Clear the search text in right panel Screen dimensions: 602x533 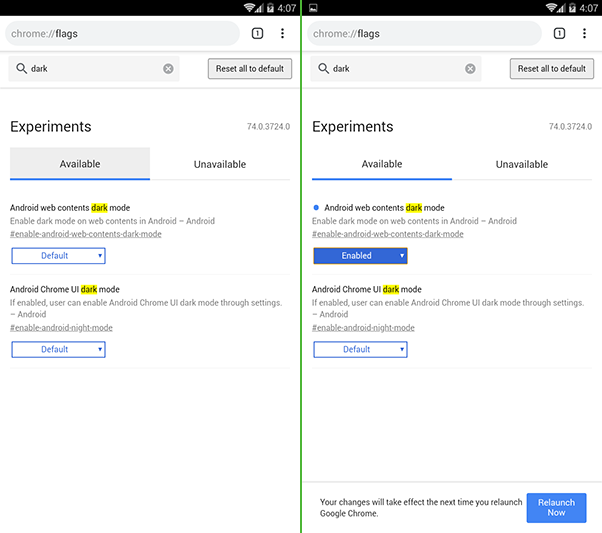(470, 69)
